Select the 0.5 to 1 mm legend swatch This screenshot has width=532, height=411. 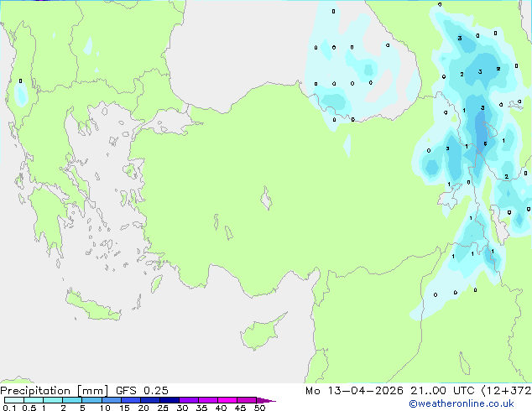pyautogui.click(x=34, y=400)
